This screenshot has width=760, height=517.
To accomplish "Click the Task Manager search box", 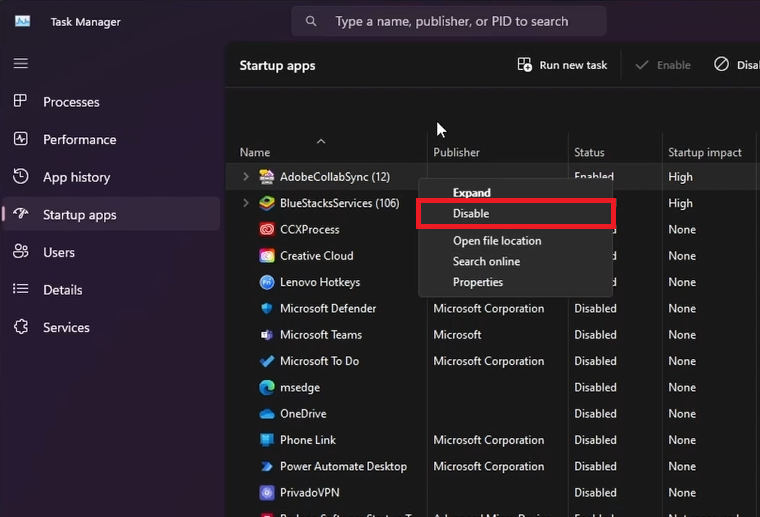I will point(450,21).
